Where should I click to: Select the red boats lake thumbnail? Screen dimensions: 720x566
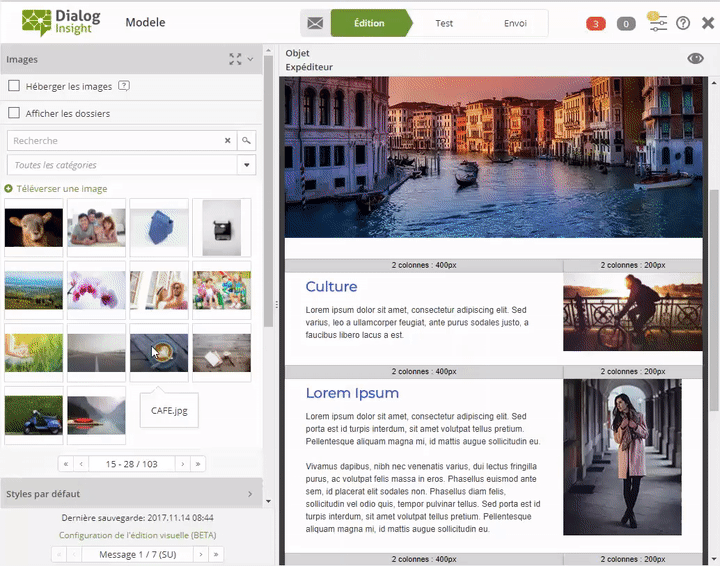click(96, 415)
